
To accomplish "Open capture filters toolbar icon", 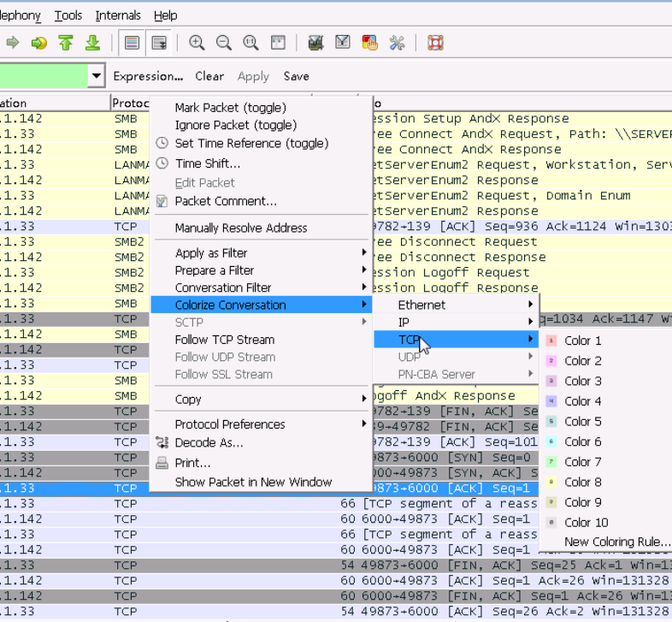I will pyautogui.click(x=315, y=43).
